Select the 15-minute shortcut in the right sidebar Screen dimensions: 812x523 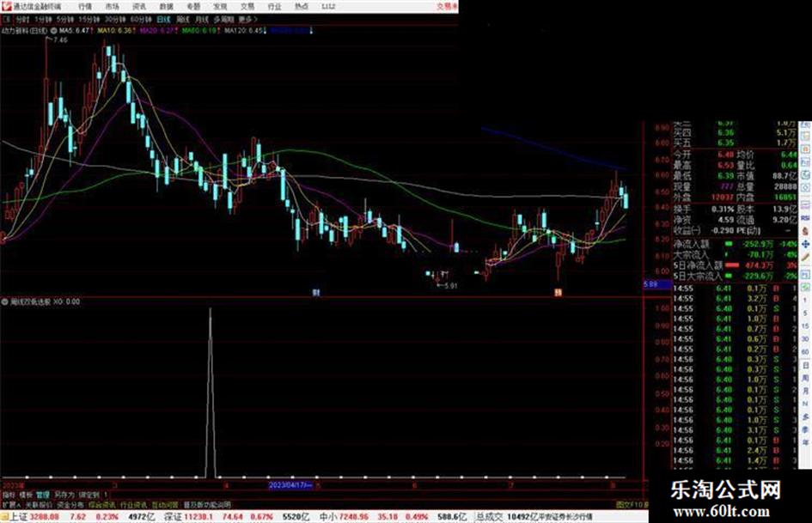[805, 326]
